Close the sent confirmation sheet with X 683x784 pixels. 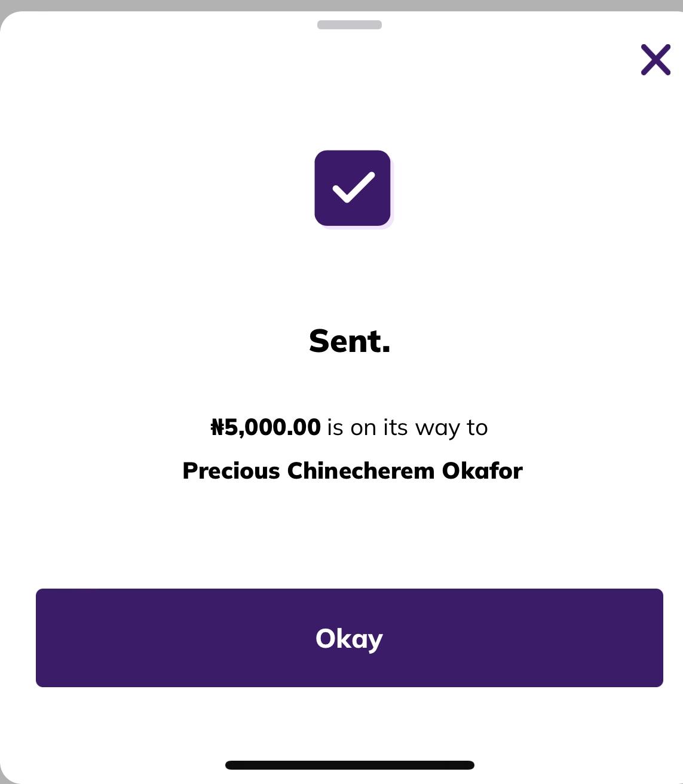coord(656,60)
